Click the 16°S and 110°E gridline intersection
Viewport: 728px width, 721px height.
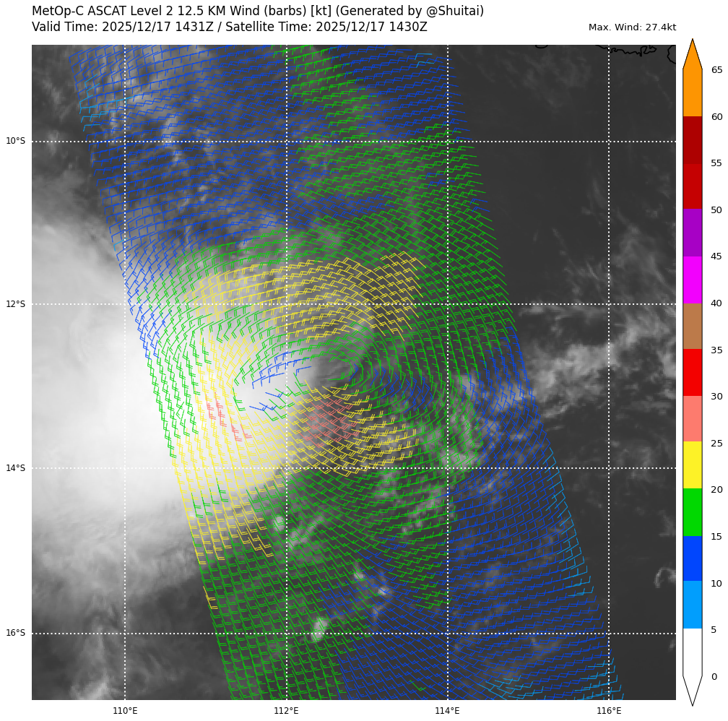pos(125,634)
